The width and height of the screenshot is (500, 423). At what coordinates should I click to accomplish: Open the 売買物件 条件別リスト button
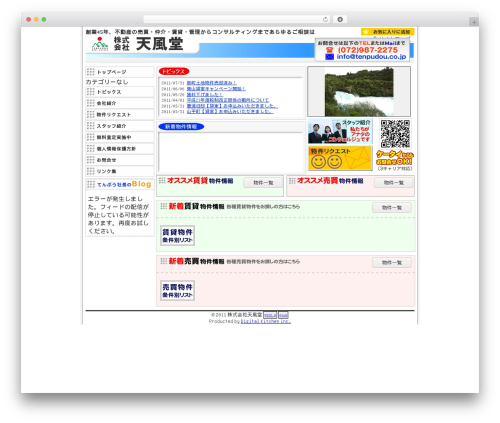177,291
